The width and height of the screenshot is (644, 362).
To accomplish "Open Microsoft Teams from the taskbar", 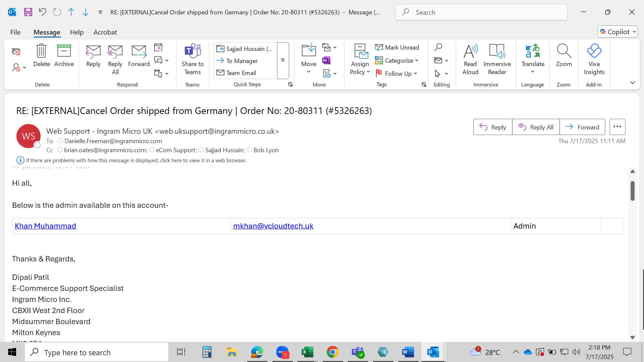I will [x=358, y=352].
